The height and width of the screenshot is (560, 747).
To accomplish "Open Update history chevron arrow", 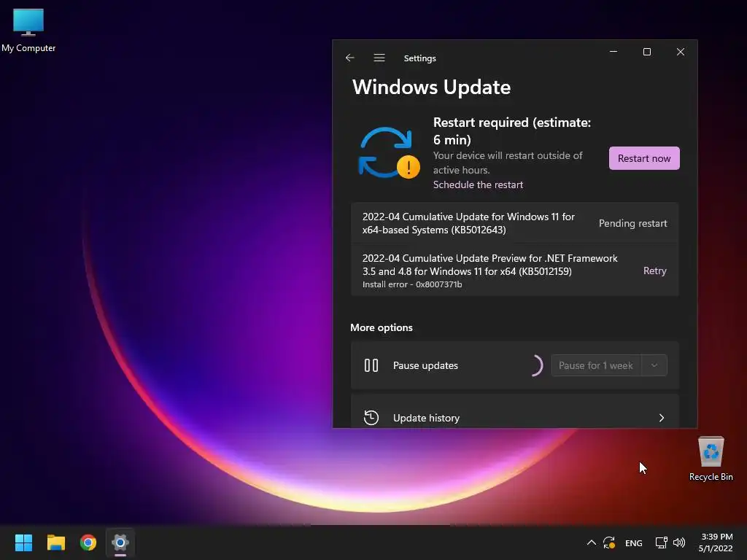I will coord(661,418).
